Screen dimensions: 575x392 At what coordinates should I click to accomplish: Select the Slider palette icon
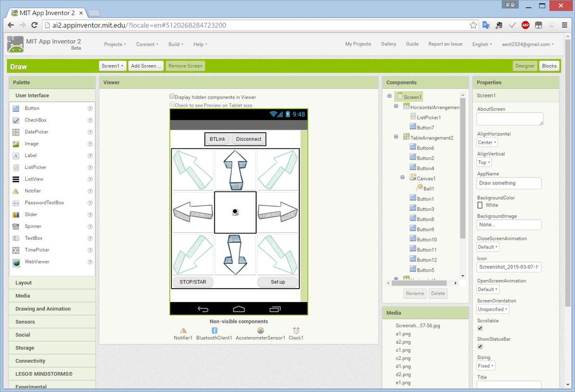coord(16,215)
